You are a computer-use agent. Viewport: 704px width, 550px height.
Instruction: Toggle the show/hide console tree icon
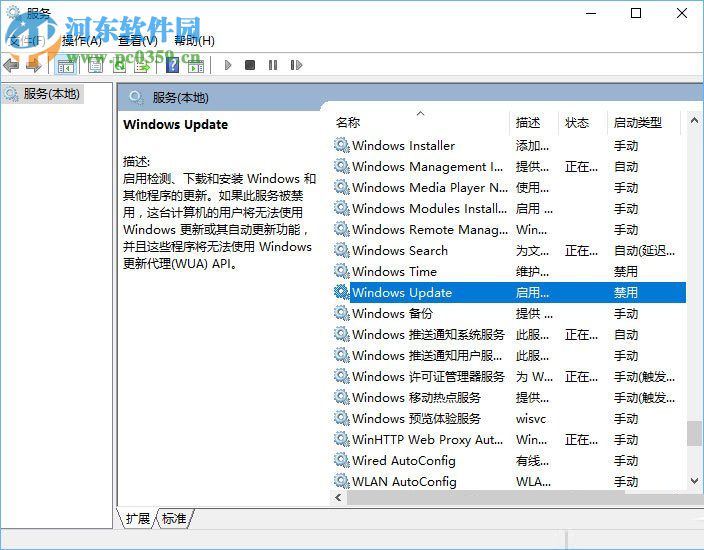66,66
